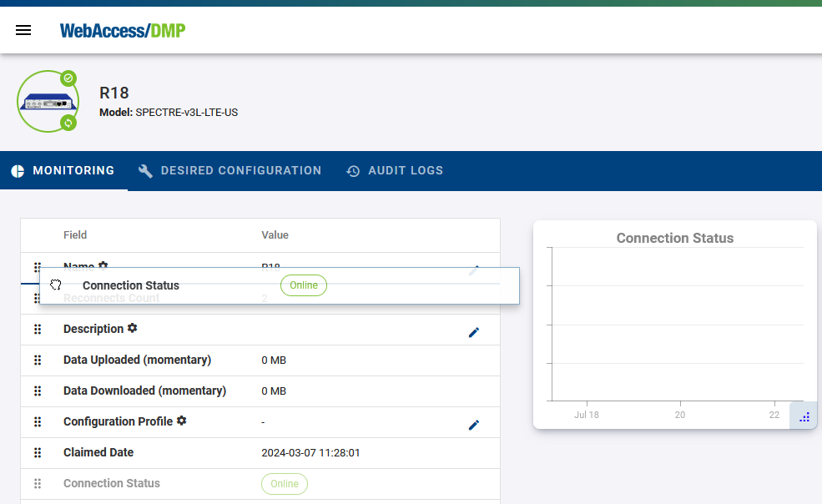Click drag handle for Claimed Date row

click(38, 453)
